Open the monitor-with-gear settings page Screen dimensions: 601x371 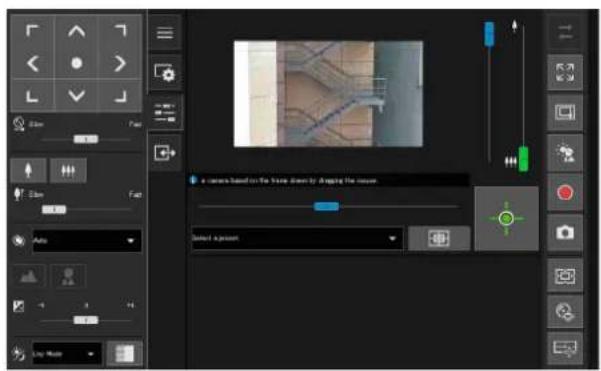165,72
